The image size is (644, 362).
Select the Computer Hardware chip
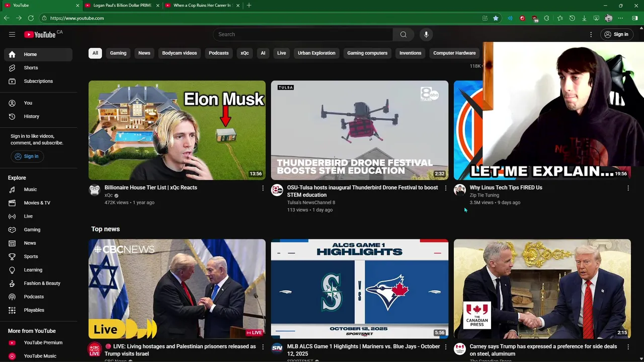(454, 53)
